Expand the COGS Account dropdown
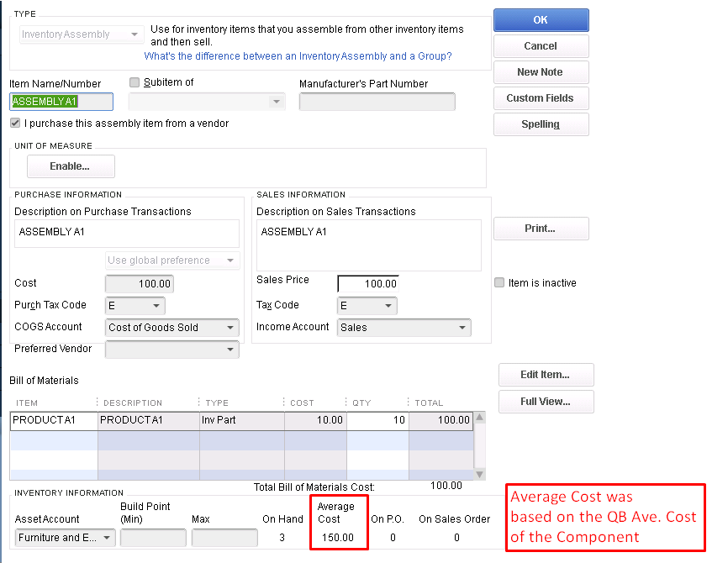 tap(231, 328)
